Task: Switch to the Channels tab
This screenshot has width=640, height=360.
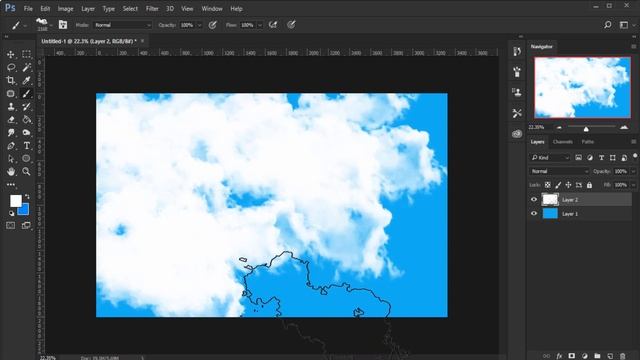Action: click(x=562, y=142)
